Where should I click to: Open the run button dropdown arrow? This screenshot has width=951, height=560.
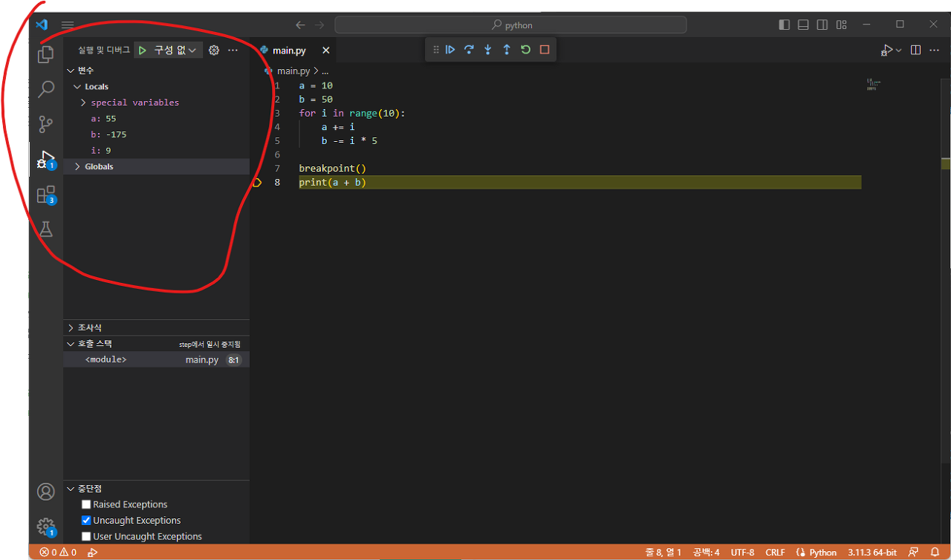[x=899, y=50]
